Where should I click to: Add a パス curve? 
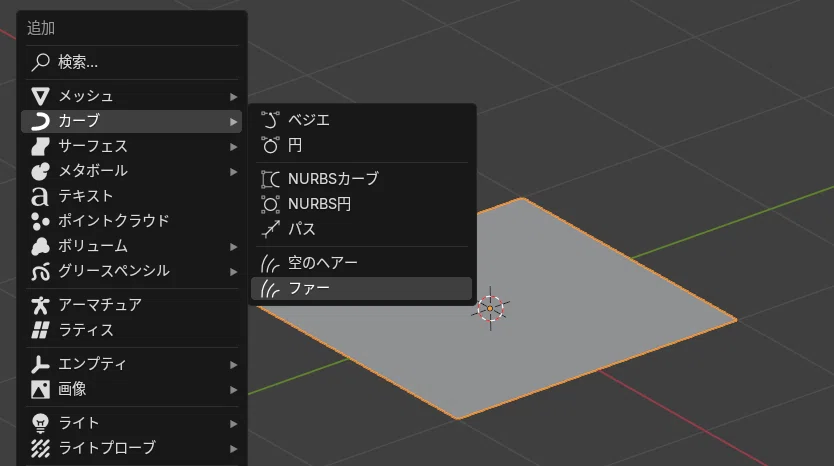tap(361, 229)
